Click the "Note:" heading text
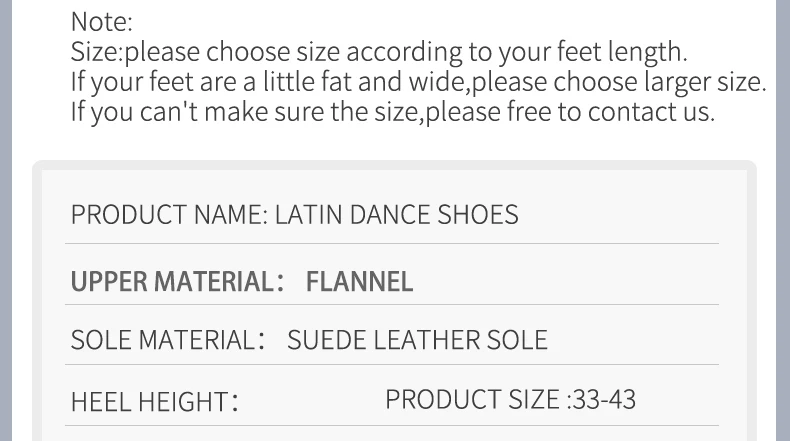Viewport: 790px width, 441px height. click(101, 21)
